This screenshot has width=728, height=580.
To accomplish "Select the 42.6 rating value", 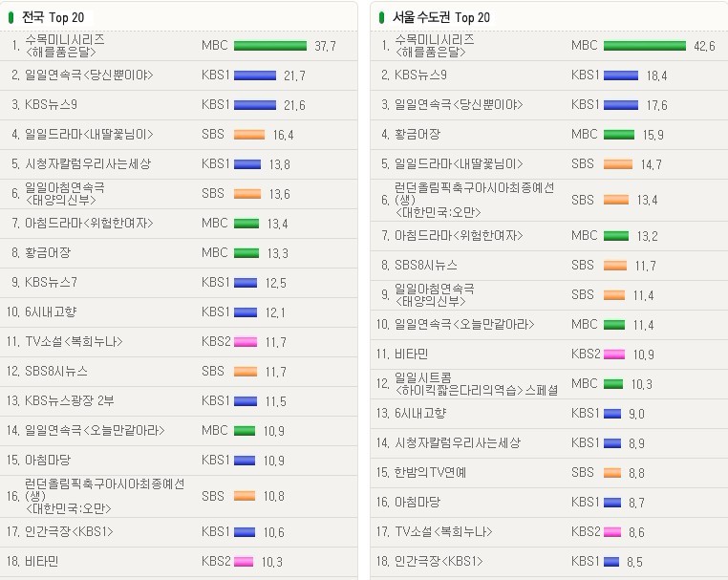I will (704, 46).
